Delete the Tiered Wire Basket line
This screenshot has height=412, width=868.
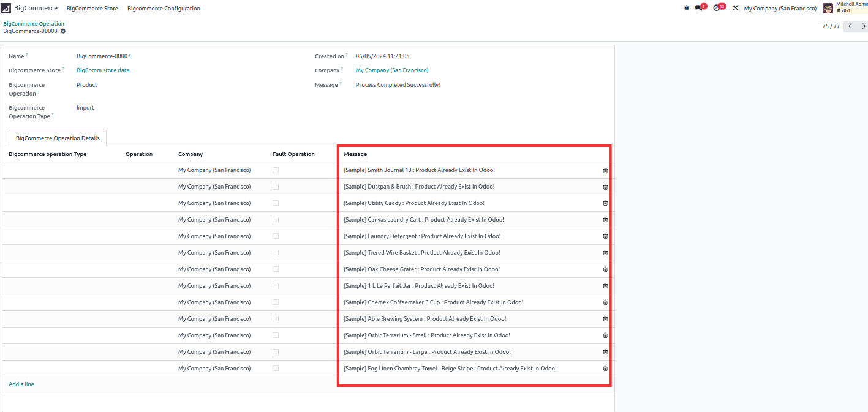tap(605, 253)
